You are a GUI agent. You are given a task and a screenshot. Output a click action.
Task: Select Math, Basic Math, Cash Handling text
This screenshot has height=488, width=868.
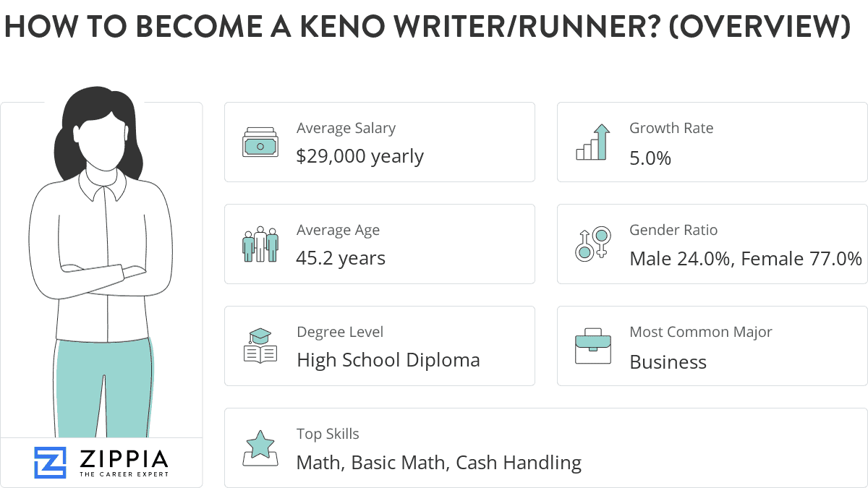pyautogui.click(x=439, y=463)
